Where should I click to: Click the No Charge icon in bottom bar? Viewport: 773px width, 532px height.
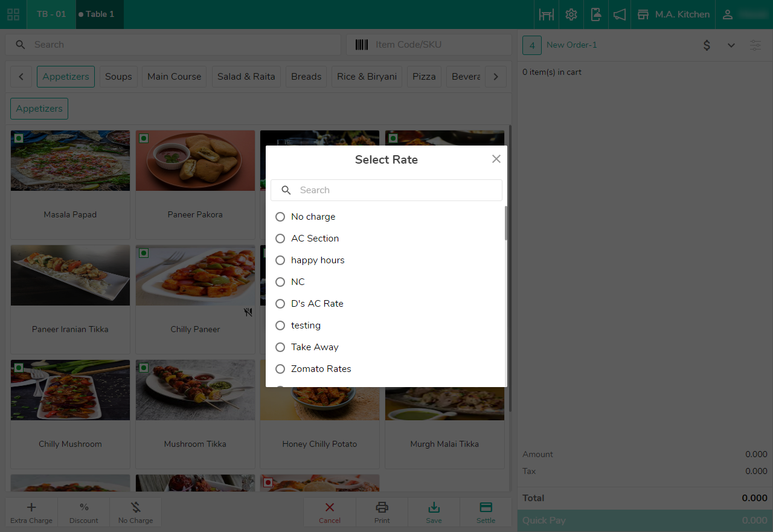click(136, 507)
